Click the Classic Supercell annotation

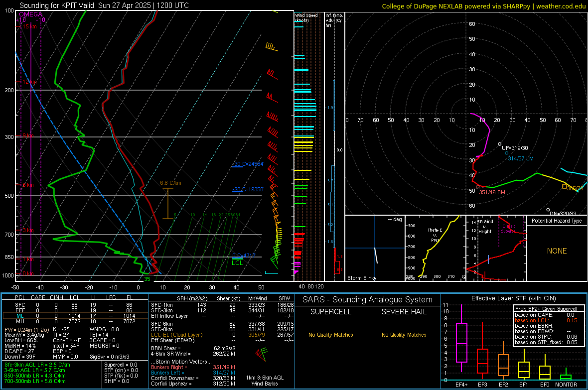(x=509, y=229)
